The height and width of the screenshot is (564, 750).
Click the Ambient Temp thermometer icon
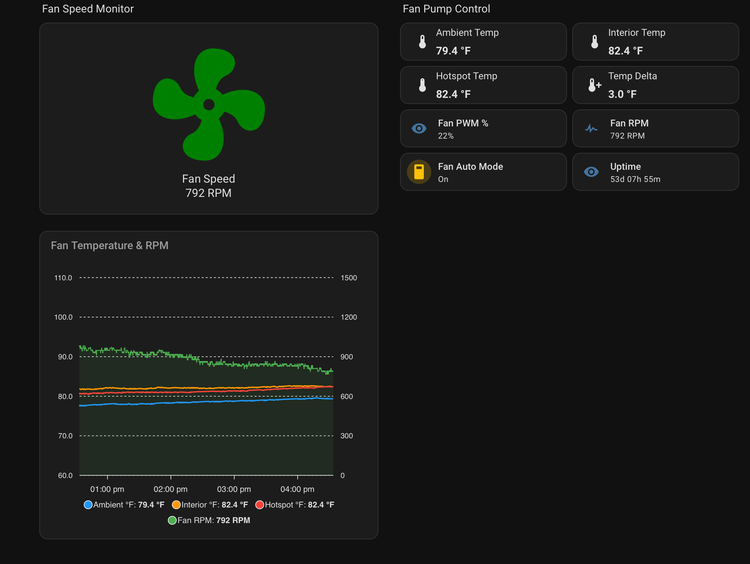(422, 42)
